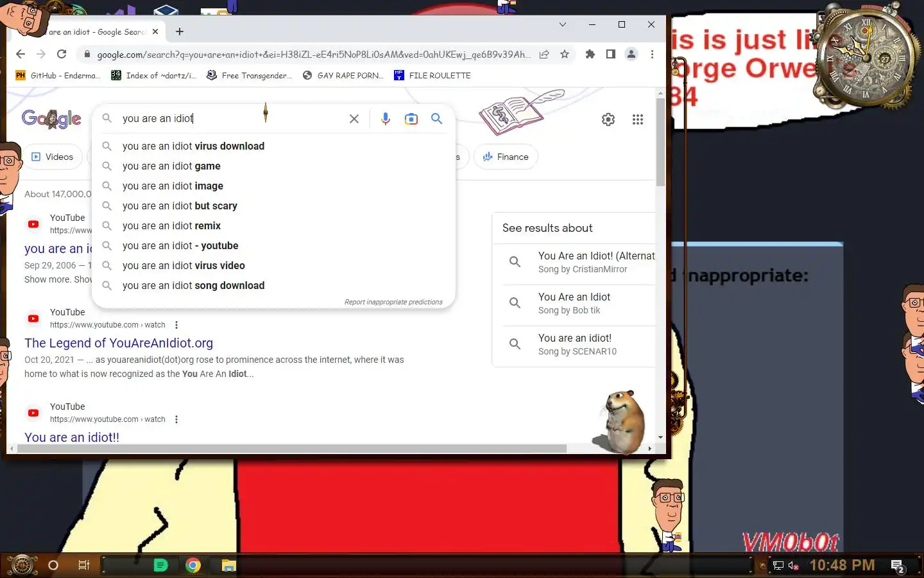Click the network icon in system tray

778,566
